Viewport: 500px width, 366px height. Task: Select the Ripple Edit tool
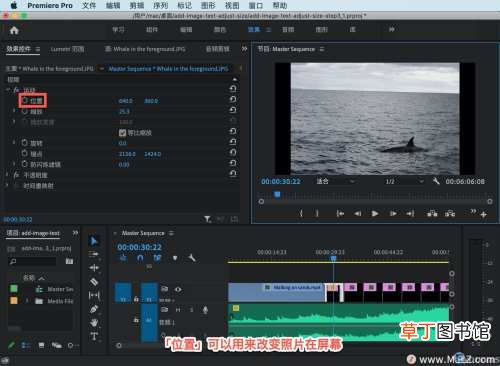94,268
